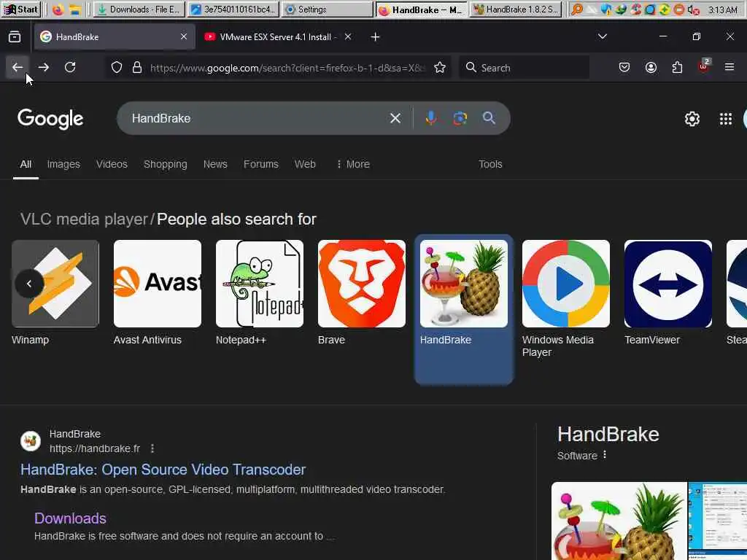This screenshot has width=747, height=560.
Task: Open the Save to Pocket icon
Action: tap(624, 67)
